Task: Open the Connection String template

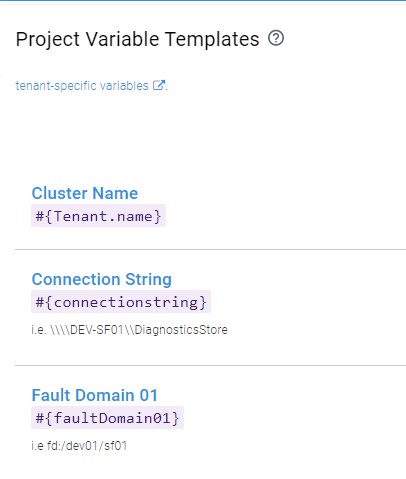Action: 102,279
